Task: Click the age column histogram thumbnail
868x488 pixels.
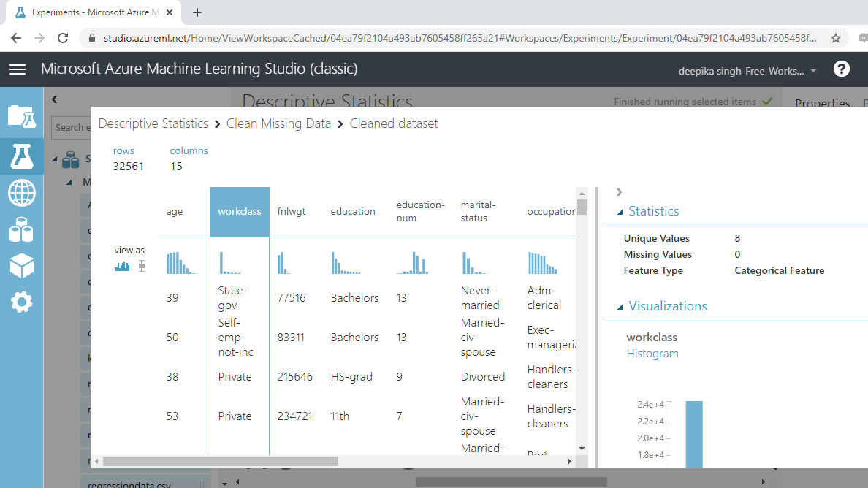Action: click(x=182, y=263)
